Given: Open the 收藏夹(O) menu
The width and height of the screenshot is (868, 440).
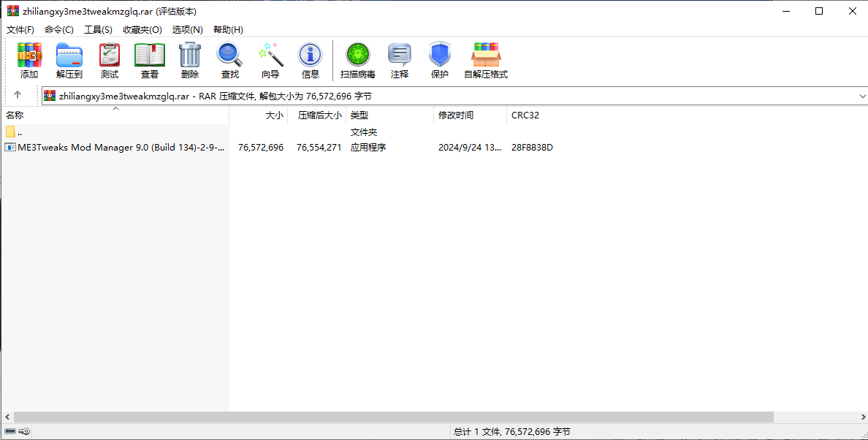Looking at the screenshot, I should pyautogui.click(x=142, y=30).
